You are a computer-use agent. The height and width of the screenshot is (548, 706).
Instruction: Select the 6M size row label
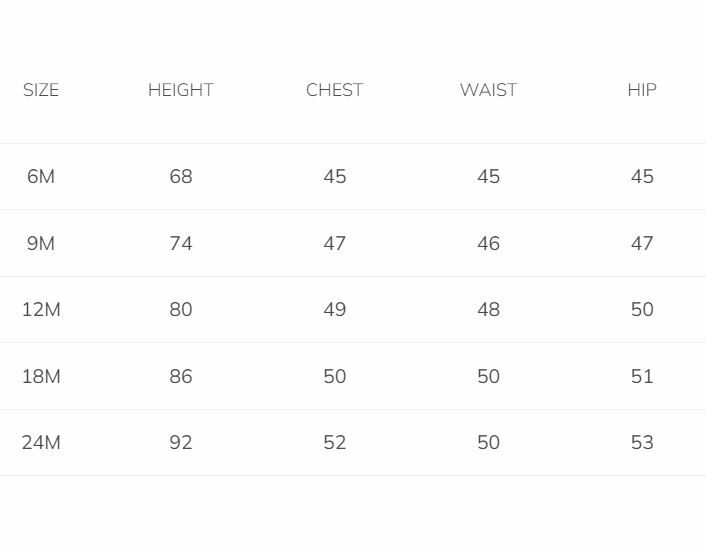(x=41, y=177)
